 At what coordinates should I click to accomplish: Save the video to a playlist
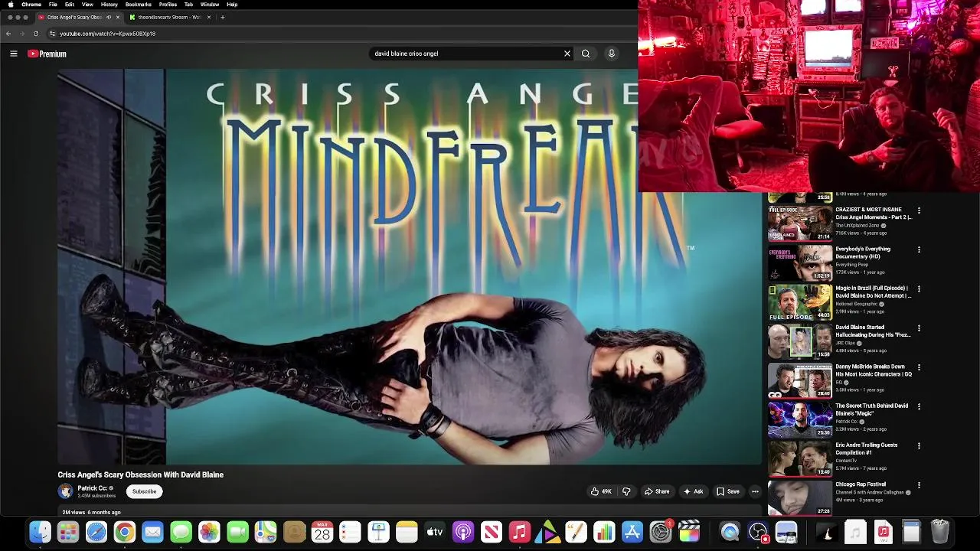[x=728, y=491]
